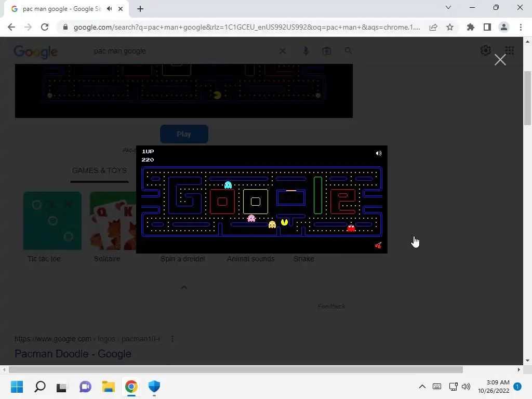532x399 pixels.
Task: Open the Chrome profile avatar
Action: (x=504, y=27)
